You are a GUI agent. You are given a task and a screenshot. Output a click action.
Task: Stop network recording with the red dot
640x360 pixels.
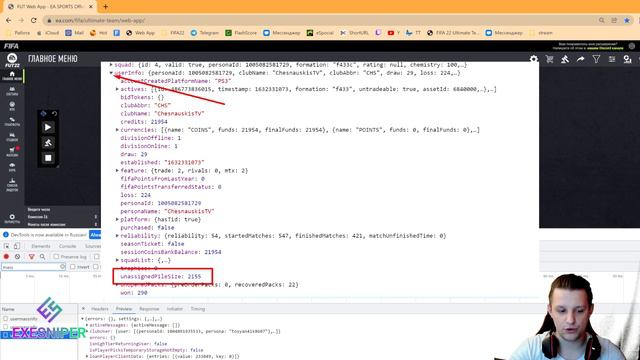click(x=6, y=256)
